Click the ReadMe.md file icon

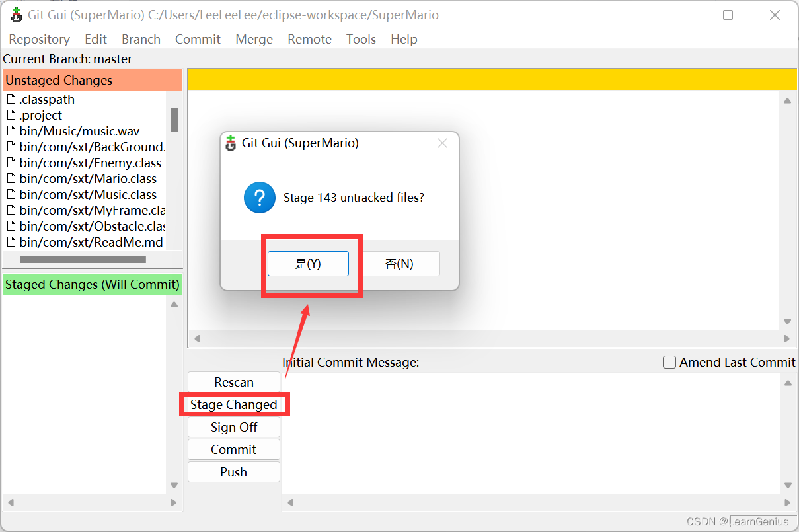(x=11, y=243)
